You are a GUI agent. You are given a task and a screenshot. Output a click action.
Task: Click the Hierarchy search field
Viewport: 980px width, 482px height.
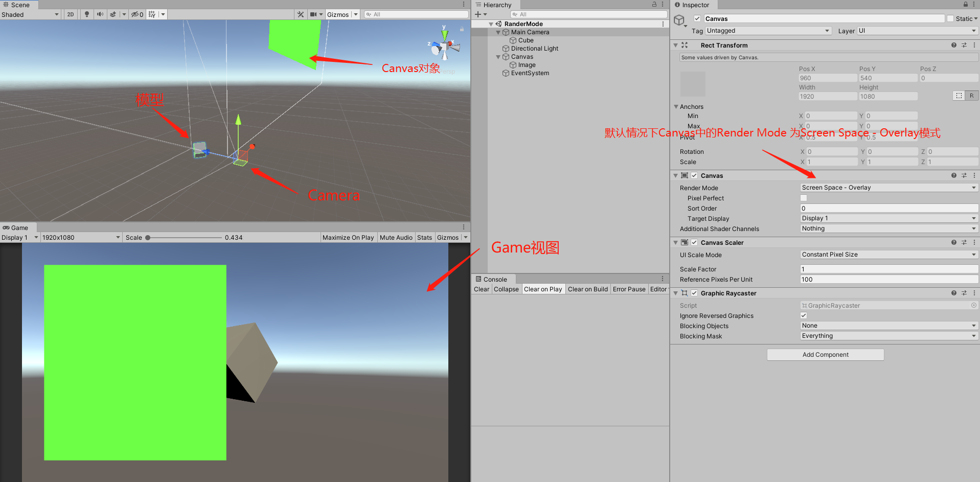(588, 14)
